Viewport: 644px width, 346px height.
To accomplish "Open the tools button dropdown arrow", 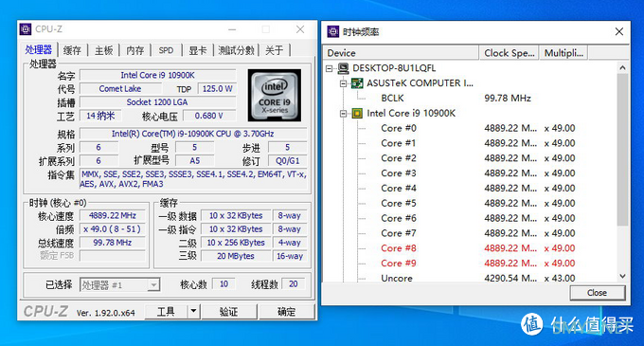I will coord(193,312).
